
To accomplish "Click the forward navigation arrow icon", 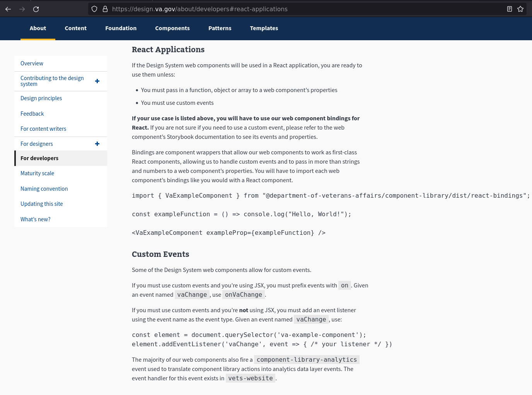I will tap(22, 9).
